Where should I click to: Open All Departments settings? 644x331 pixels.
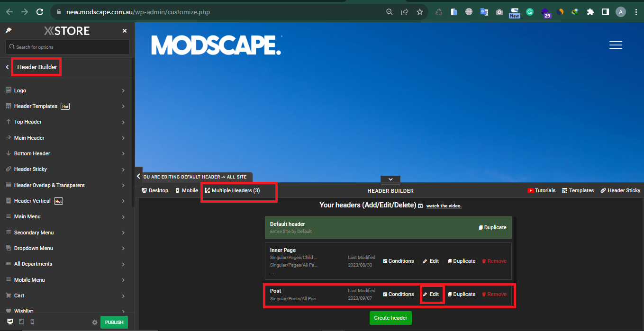[x=65, y=264]
